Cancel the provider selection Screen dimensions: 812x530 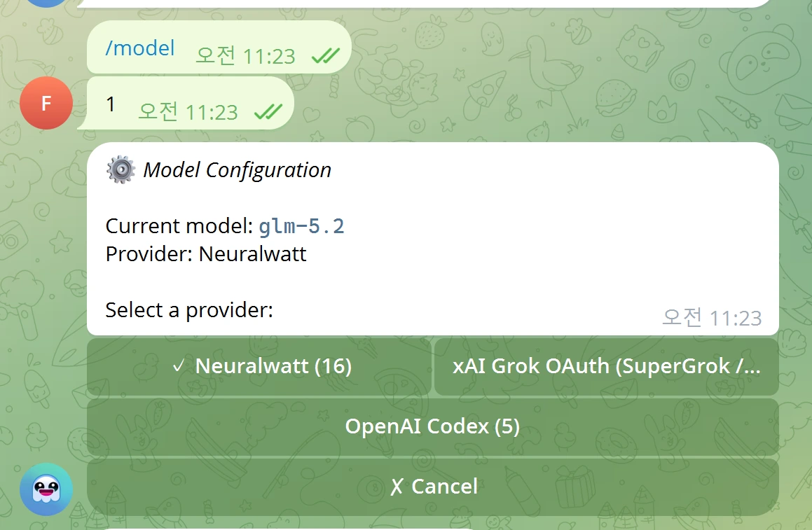pyautogui.click(x=433, y=487)
